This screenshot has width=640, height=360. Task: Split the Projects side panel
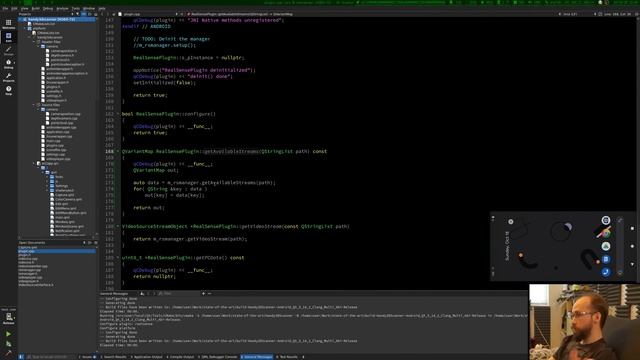coord(90,14)
